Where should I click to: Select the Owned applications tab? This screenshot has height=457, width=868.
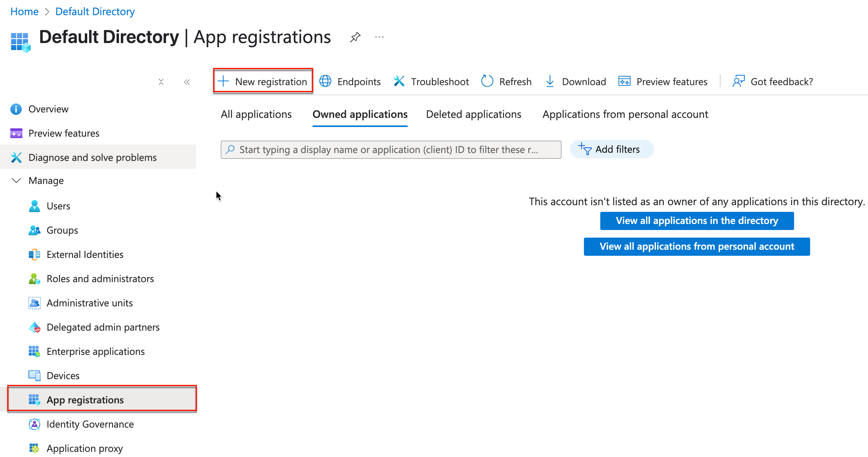tap(360, 115)
